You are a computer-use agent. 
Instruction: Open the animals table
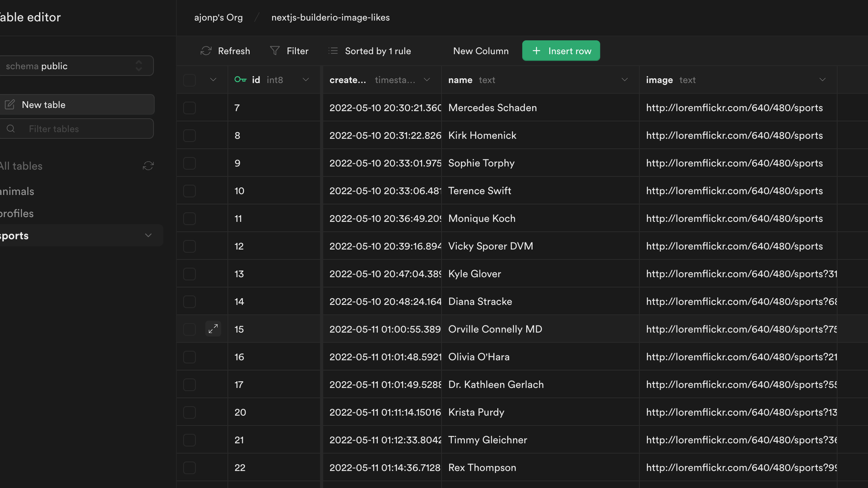pos(18,192)
